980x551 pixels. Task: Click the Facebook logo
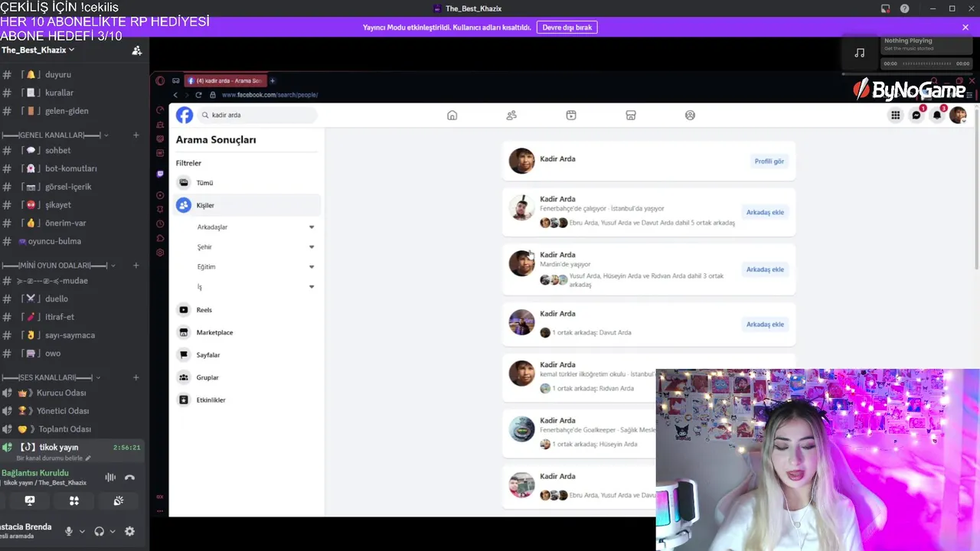pyautogui.click(x=185, y=115)
